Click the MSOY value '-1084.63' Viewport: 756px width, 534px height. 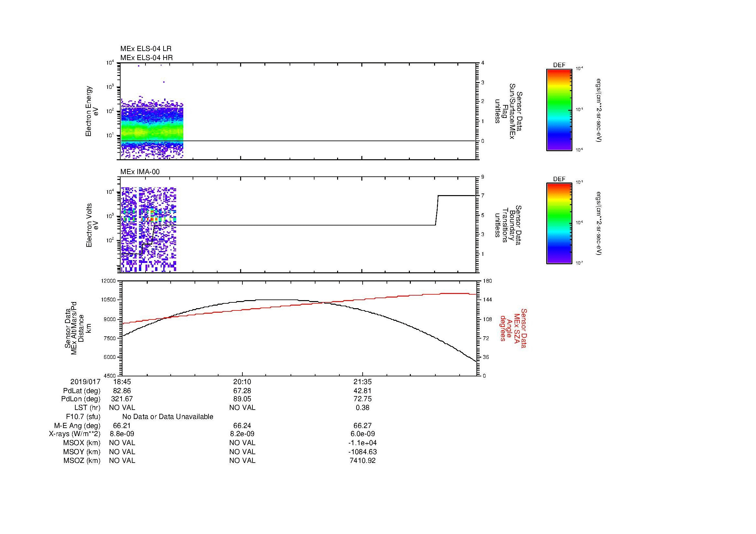(x=363, y=452)
